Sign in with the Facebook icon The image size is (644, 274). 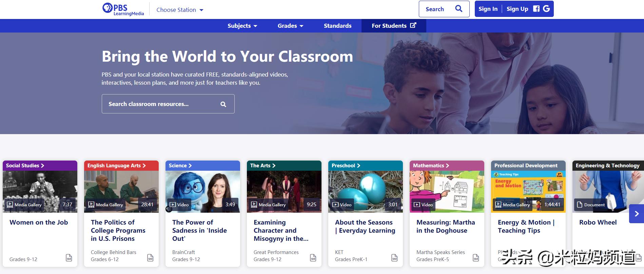tap(536, 9)
